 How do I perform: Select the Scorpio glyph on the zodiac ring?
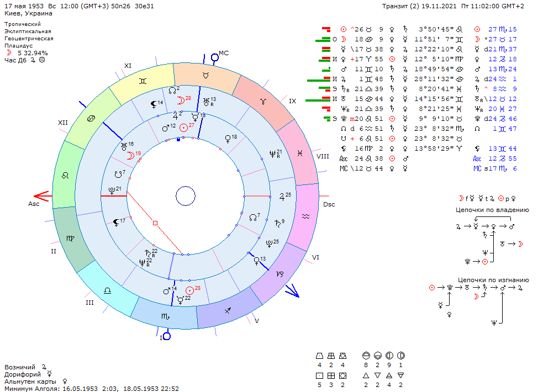[165, 316]
